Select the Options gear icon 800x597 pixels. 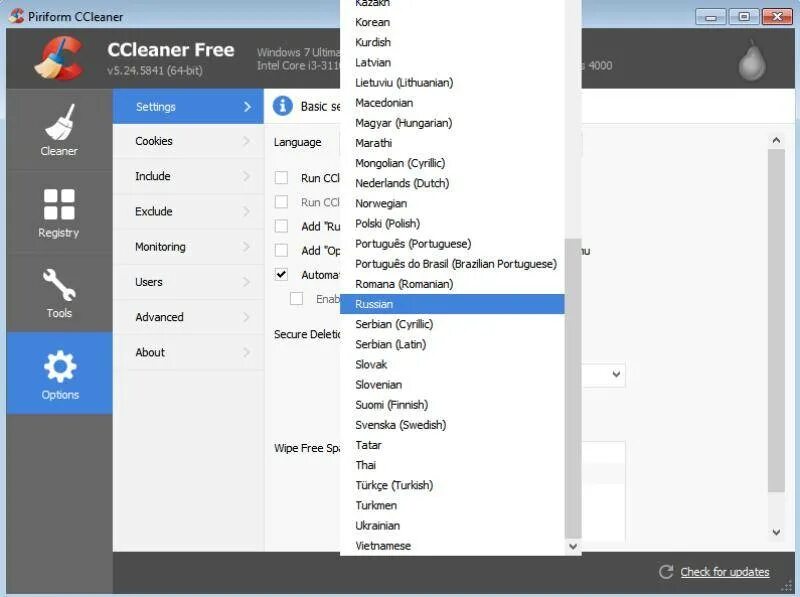pyautogui.click(x=60, y=366)
